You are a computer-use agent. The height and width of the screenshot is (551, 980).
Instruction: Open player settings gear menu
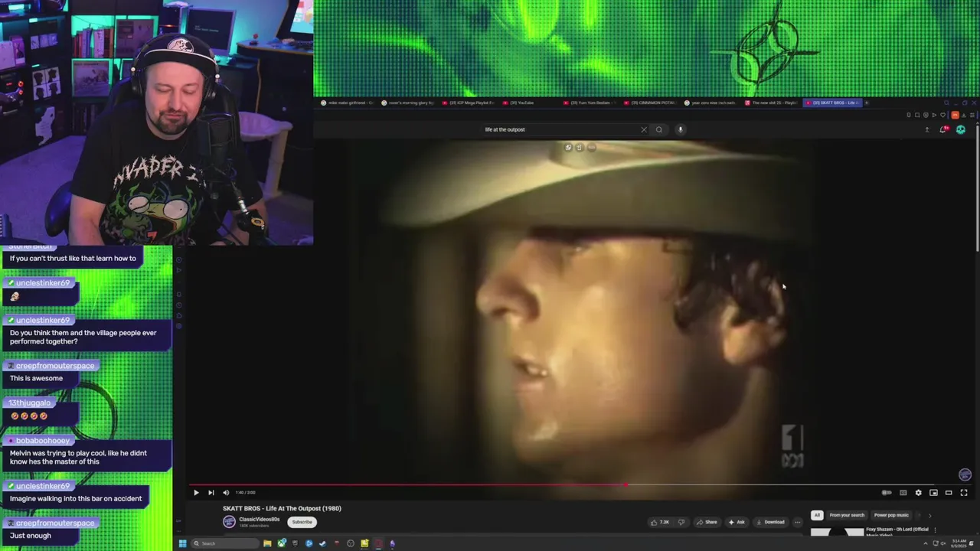[x=919, y=493]
